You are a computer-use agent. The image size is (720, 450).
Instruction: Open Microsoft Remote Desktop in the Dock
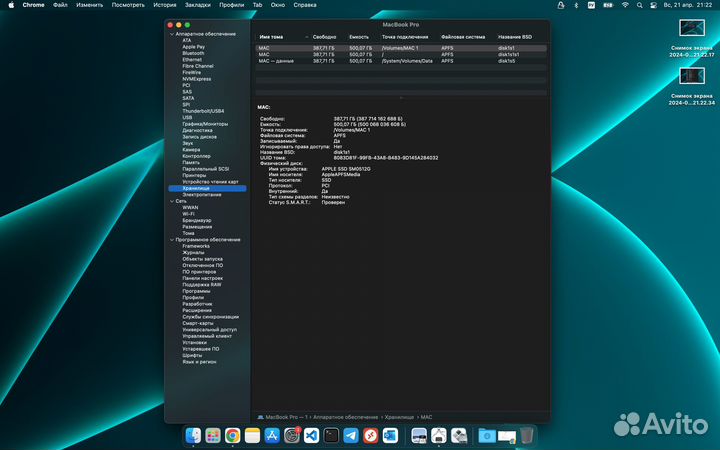(371, 435)
